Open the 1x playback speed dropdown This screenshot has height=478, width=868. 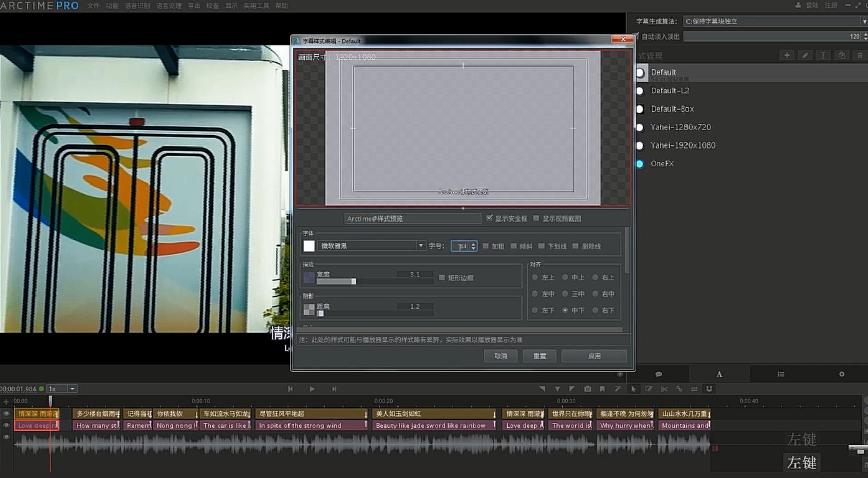[72, 389]
